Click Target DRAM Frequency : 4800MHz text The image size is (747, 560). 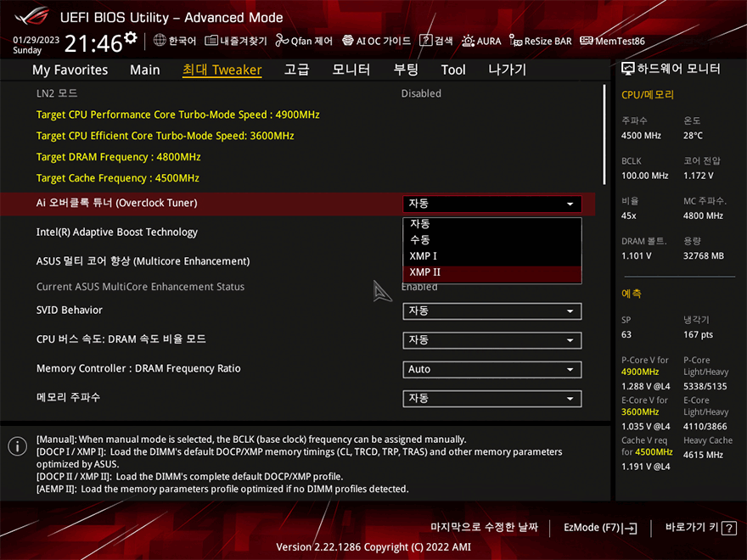click(119, 157)
